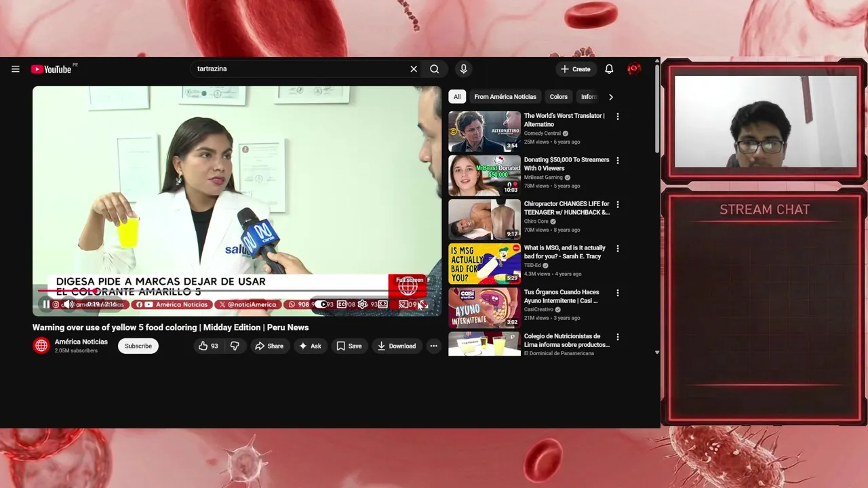The height and width of the screenshot is (488, 868).
Task: Switch the player to theater mode
Action: coord(382,304)
